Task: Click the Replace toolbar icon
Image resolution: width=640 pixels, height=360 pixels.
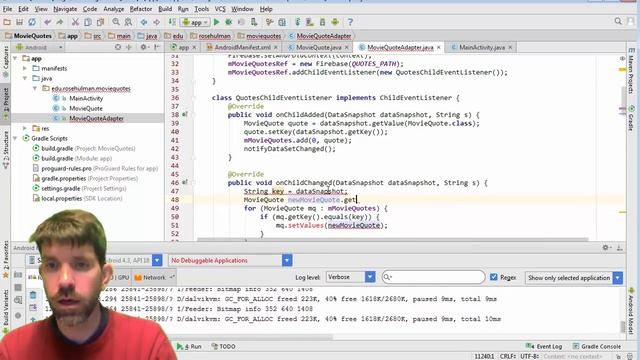Action: coord(128,22)
